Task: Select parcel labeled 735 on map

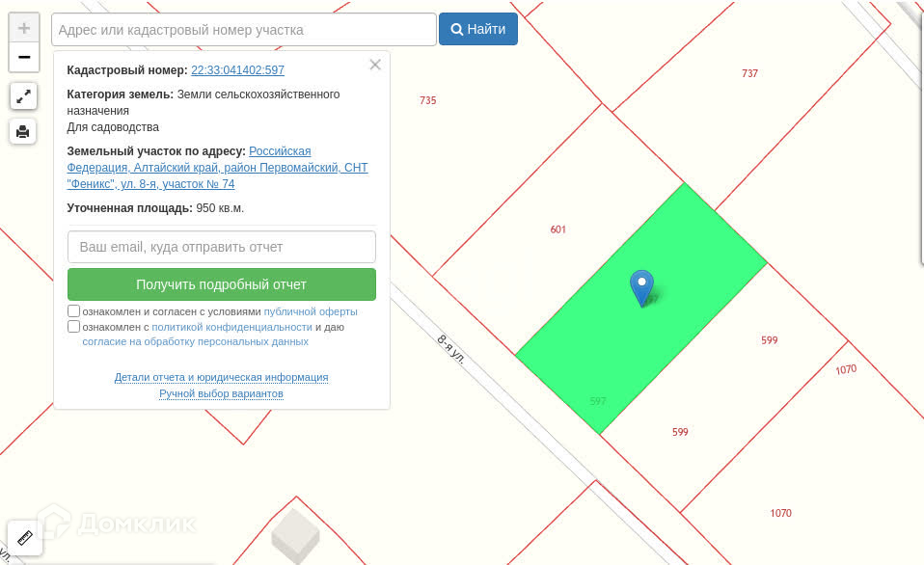Action: 428,100
